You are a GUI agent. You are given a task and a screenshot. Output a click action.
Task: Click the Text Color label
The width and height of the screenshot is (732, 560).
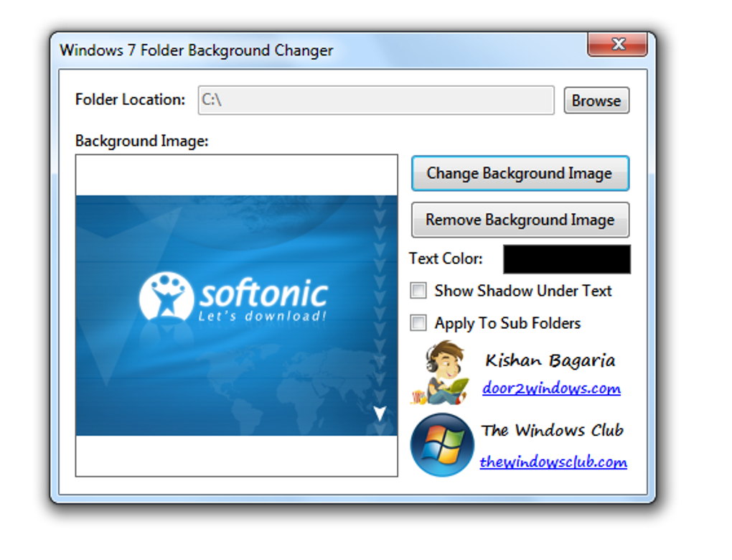446,258
